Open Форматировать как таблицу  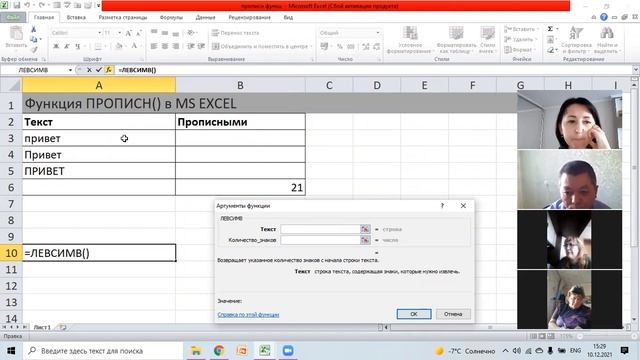coord(456,40)
